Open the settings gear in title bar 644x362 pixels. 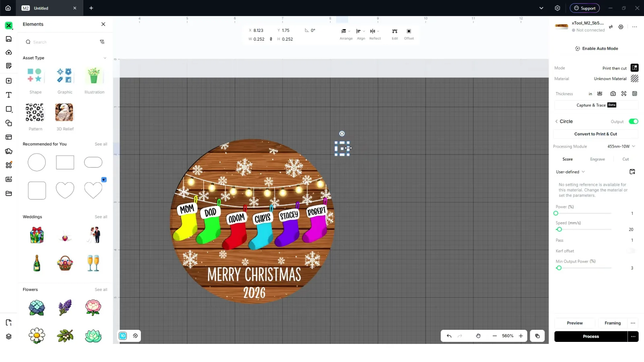click(x=557, y=8)
